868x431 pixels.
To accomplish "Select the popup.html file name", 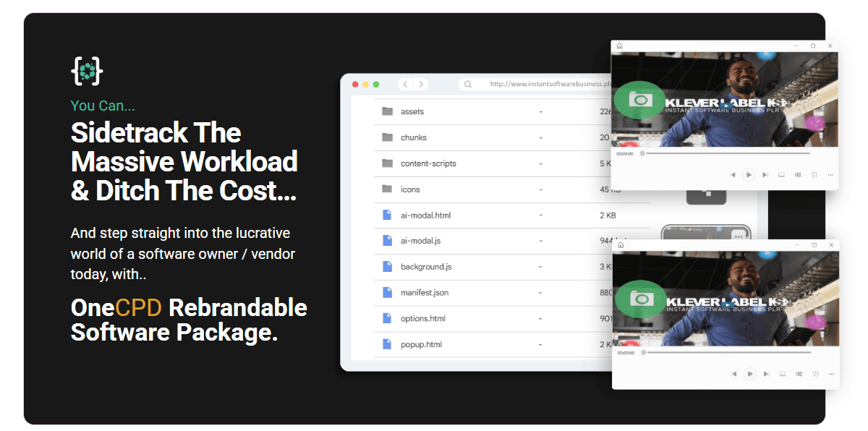I will 421,345.
